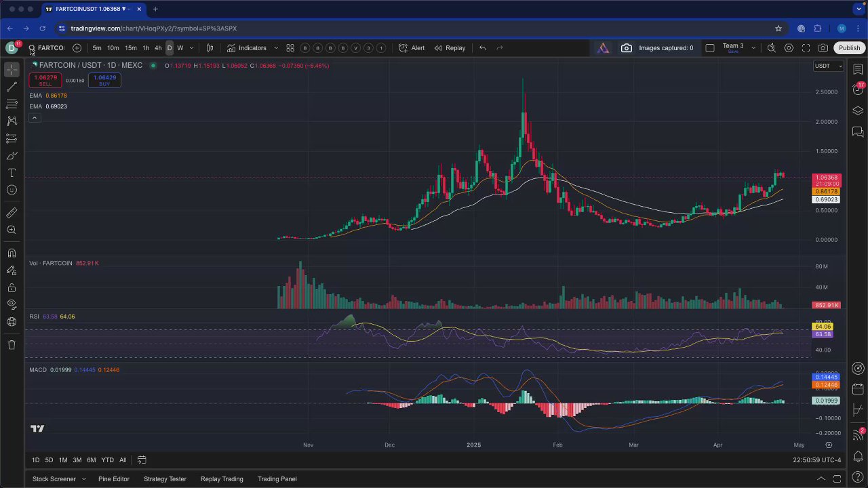The height and width of the screenshot is (488, 868).
Task: Open the Strategy Tester tab
Action: [165, 479]
